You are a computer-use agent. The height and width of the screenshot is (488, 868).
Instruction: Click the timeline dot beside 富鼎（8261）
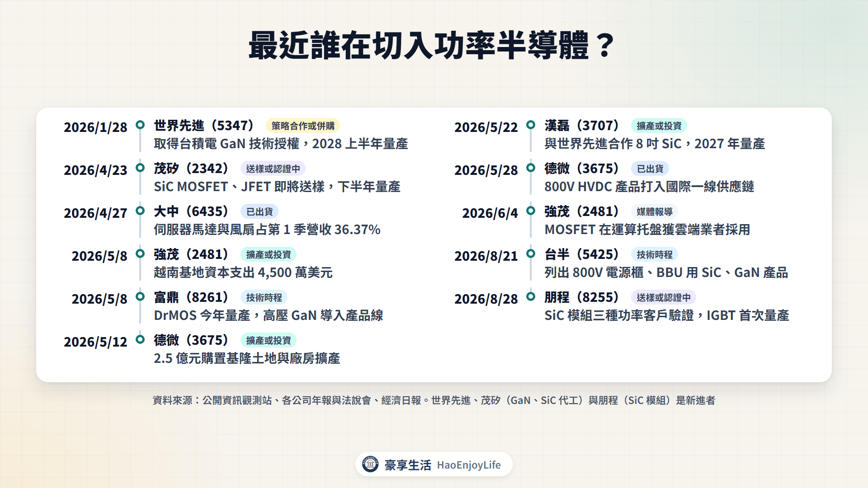[140, 296]
